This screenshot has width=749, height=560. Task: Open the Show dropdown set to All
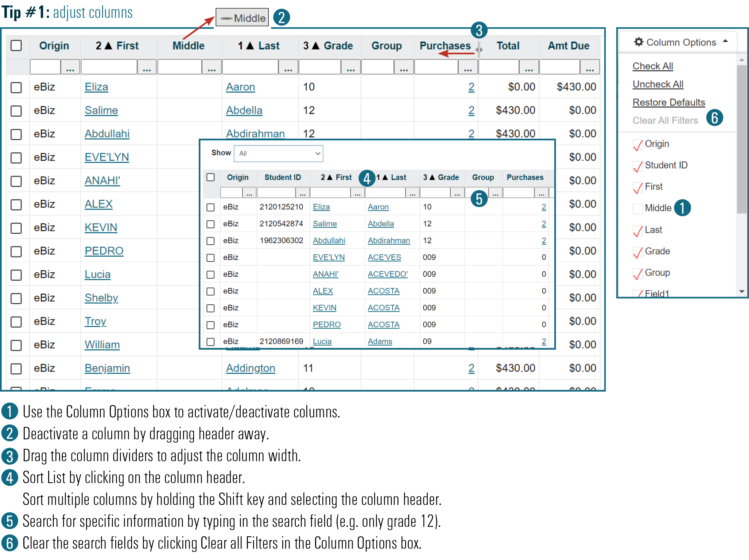pos(279,153)
